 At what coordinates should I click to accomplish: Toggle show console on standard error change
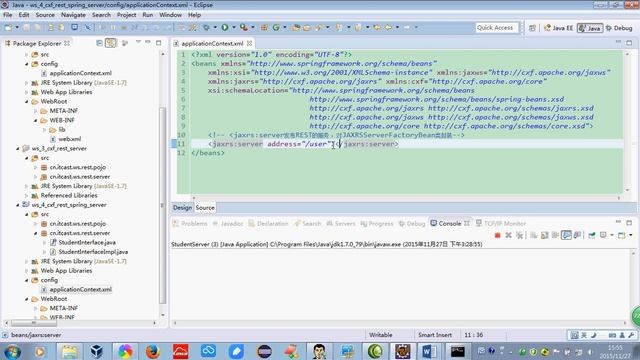click(x=577, y=235)
